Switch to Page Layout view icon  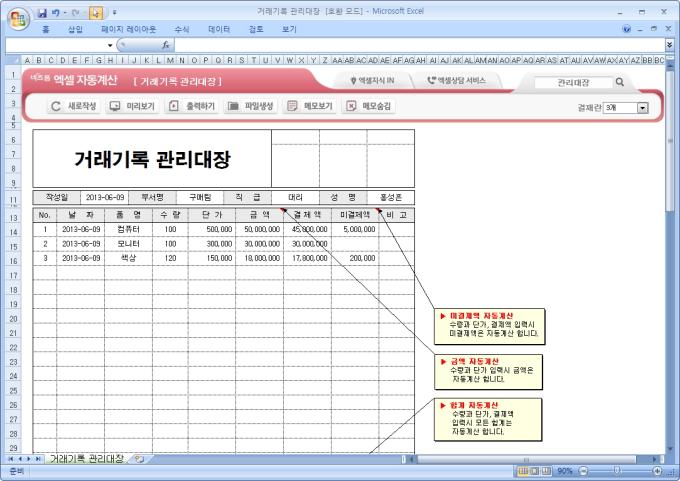[x=535, y=471]
